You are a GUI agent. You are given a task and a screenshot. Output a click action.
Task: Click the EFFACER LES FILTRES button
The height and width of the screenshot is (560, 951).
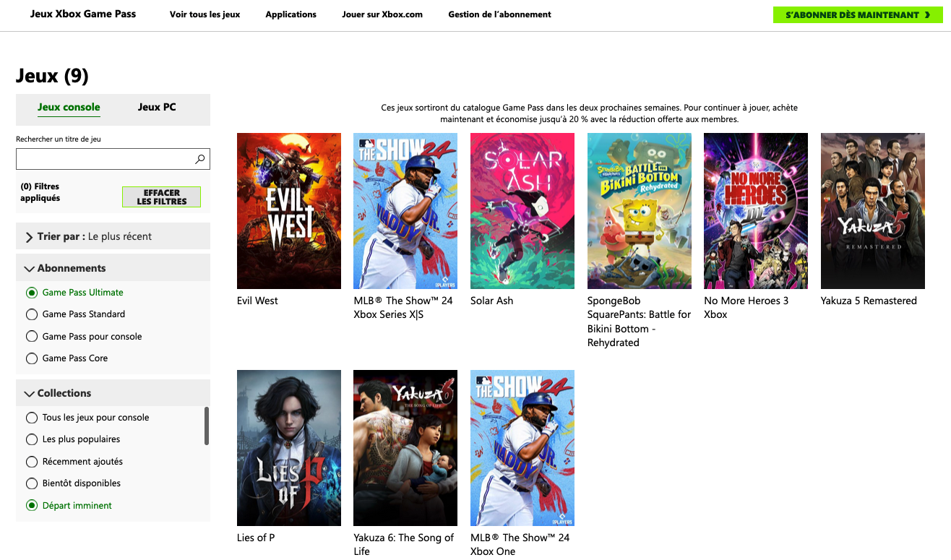point(161,196)
